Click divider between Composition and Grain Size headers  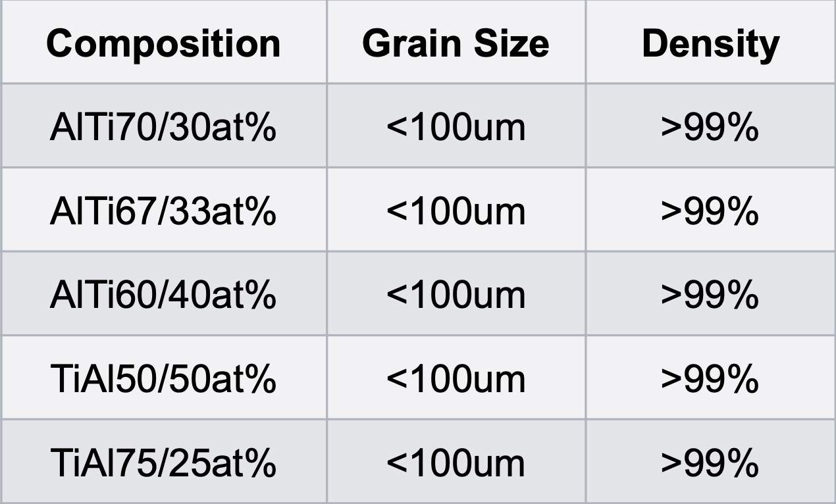tap(327, 43)
